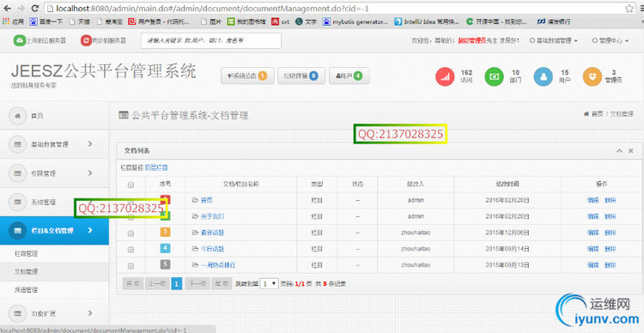Click the 系统公告 button with badge 1

(247, 76)
